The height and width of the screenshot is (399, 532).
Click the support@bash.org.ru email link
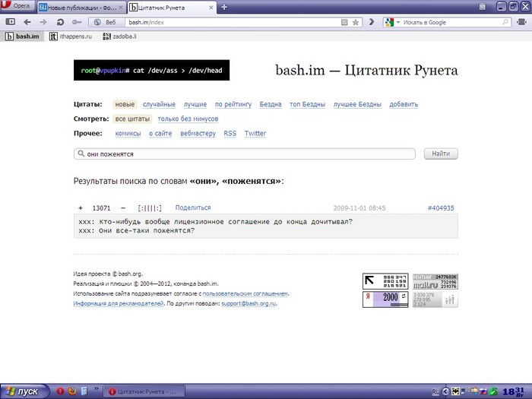tap(249, 303)
